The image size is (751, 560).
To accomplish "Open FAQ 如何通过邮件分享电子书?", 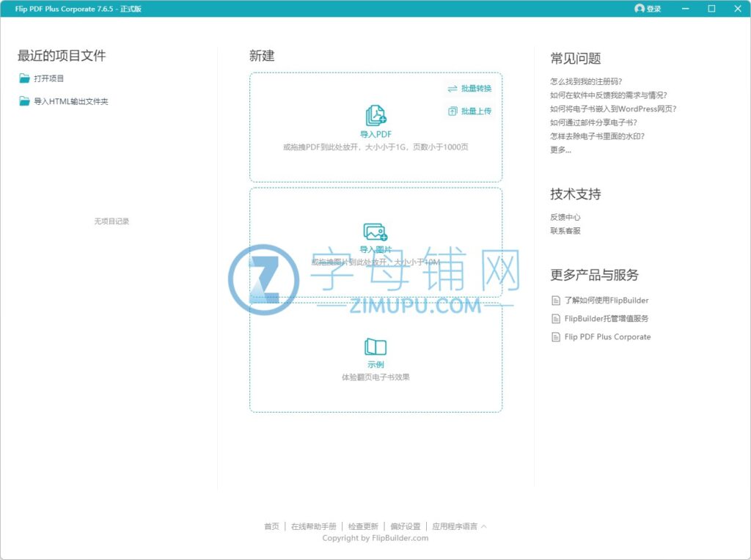I will [594, 122].
